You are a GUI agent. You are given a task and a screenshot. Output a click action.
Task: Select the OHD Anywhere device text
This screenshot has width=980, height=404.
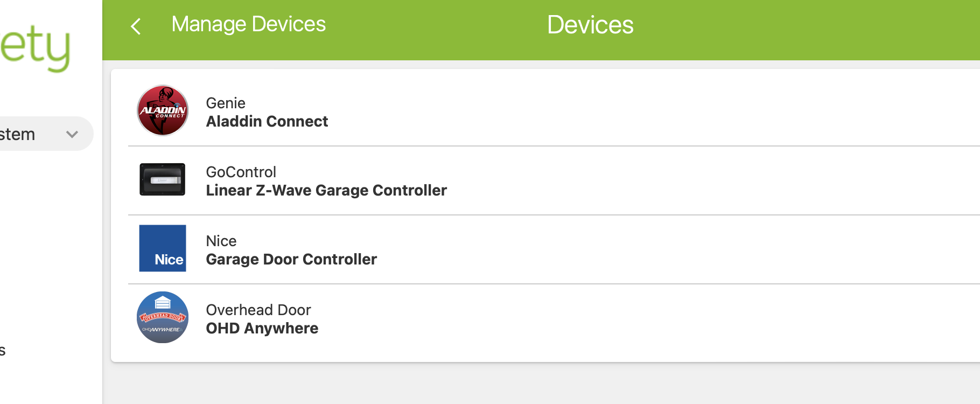[262, 329]
